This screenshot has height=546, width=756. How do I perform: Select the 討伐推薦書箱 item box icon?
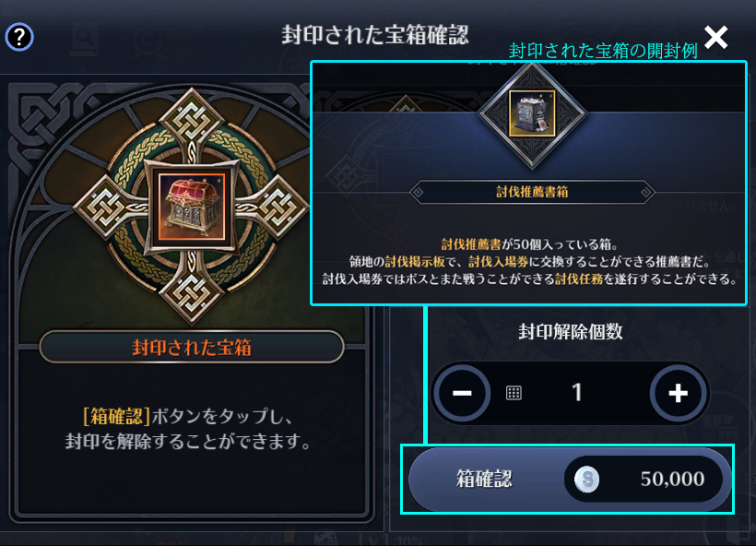[532, 113]
